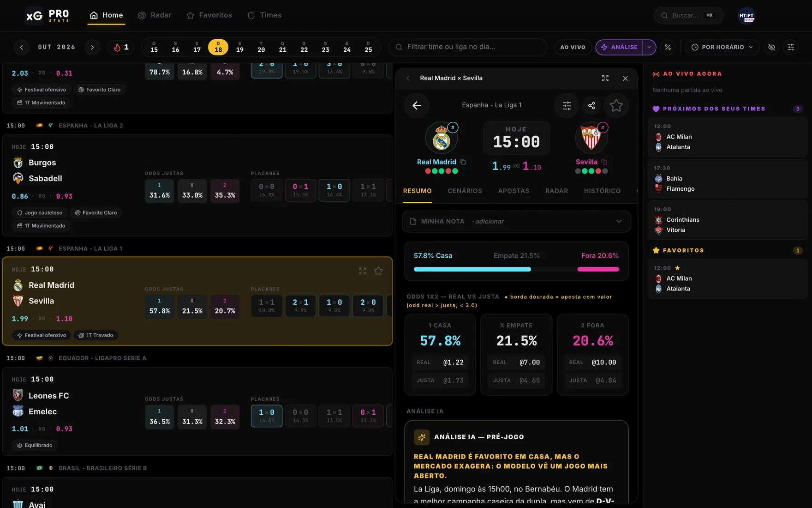Switch to the APOSTAS tab
812x508 pixels.
coord(513,191)
